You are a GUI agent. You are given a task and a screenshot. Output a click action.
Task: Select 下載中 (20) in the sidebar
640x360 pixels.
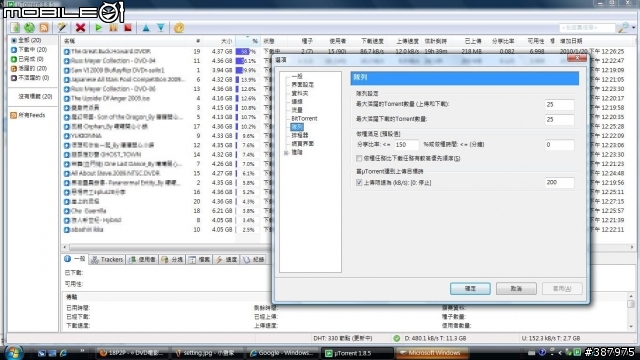click(x=29, y=50)
